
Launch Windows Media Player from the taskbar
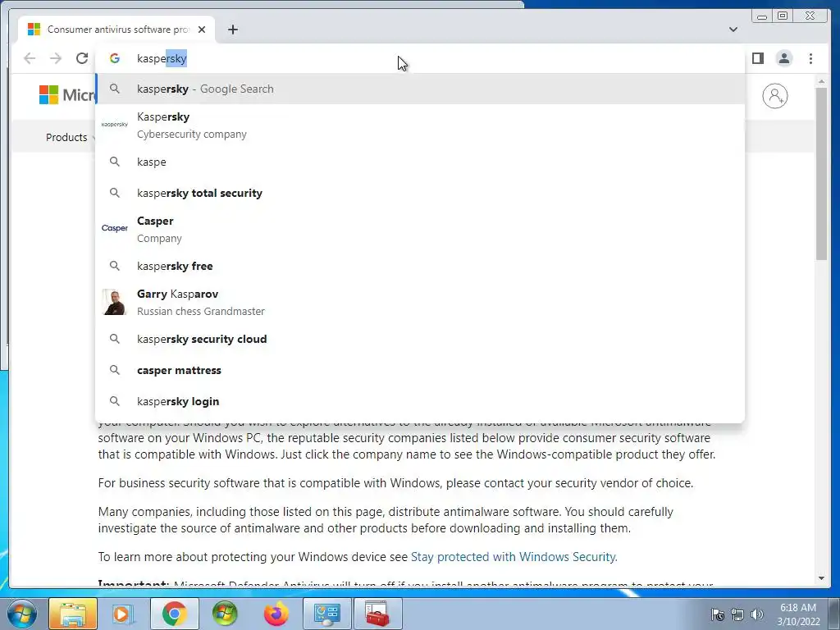(x=123, y=614)
